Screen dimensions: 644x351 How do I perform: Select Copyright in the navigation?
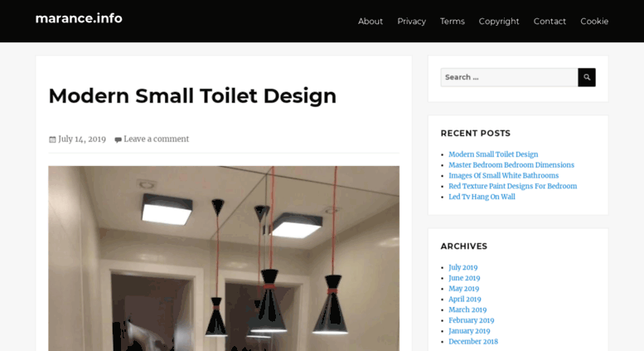coord(499,22)
